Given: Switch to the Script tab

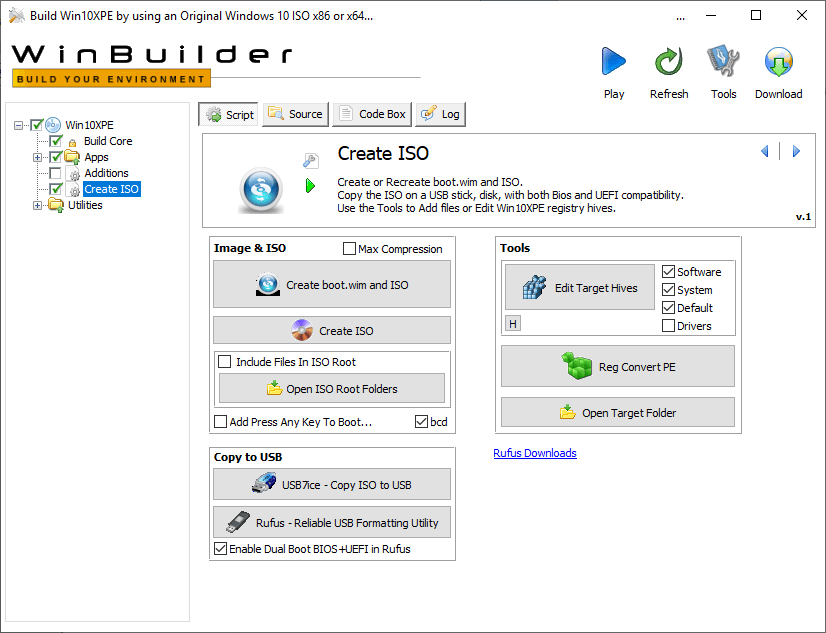Looking at the screenshot, I should point(229,114).
